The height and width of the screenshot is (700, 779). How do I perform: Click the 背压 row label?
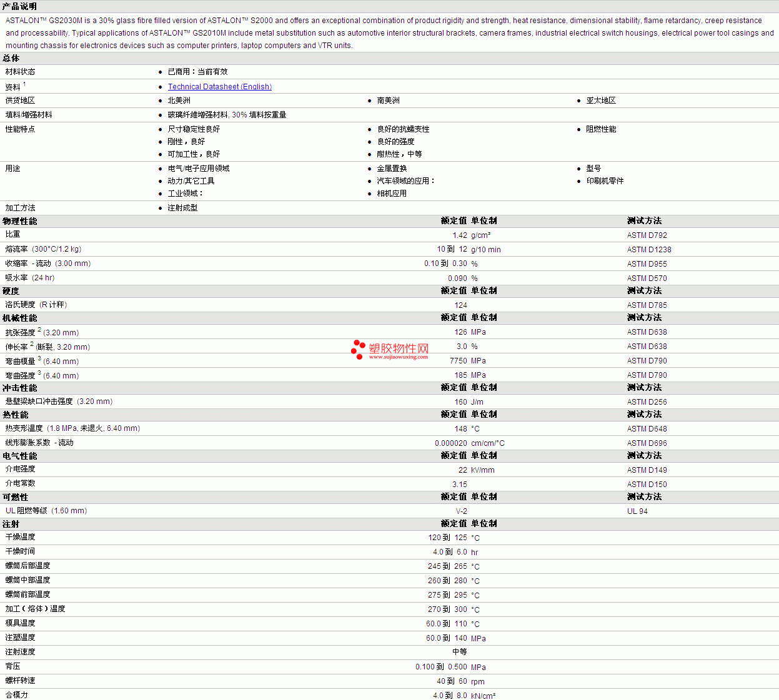[12, 666]
